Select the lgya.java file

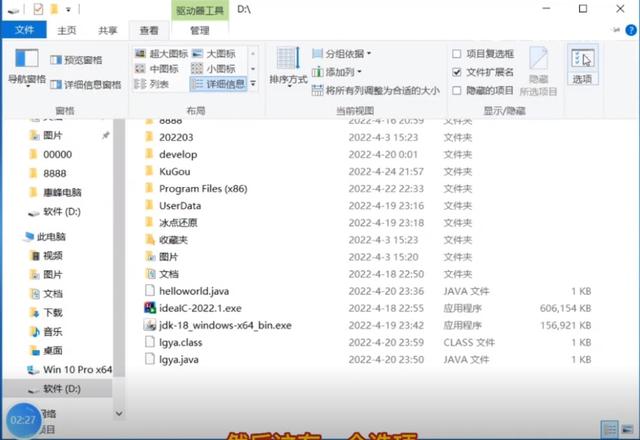(179, 360)
